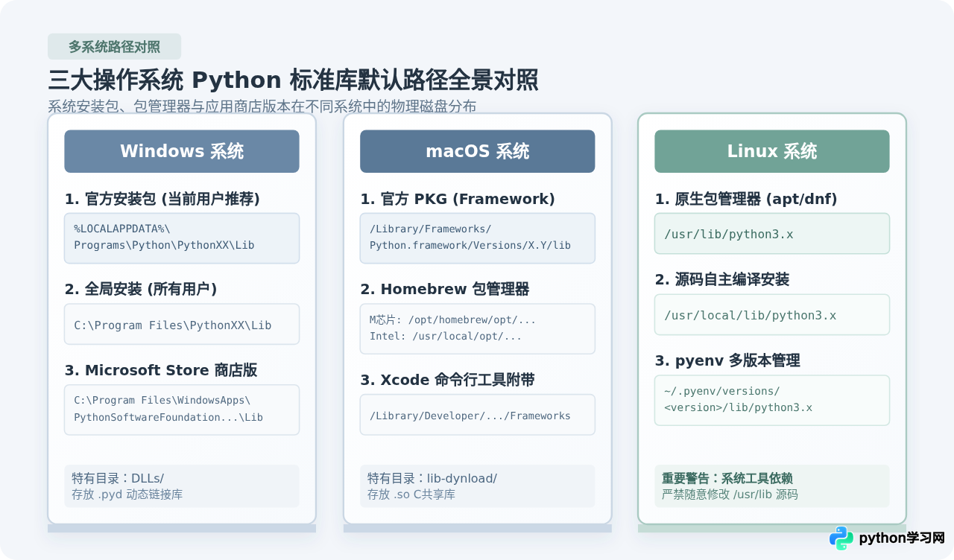The image size is (954, 560).
Task: Click heading 1. 官方安装包 (当前用户推荐)
Action: [x=162, y=199]
